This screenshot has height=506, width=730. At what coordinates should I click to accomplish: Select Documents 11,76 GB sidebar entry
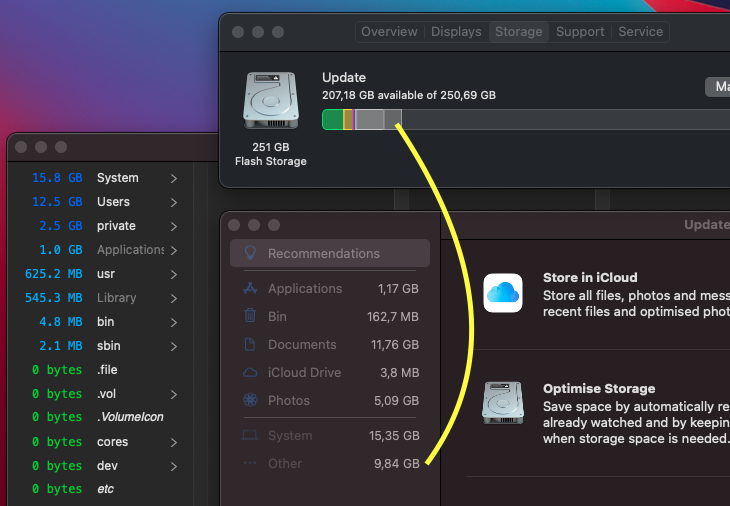[330, 344]
